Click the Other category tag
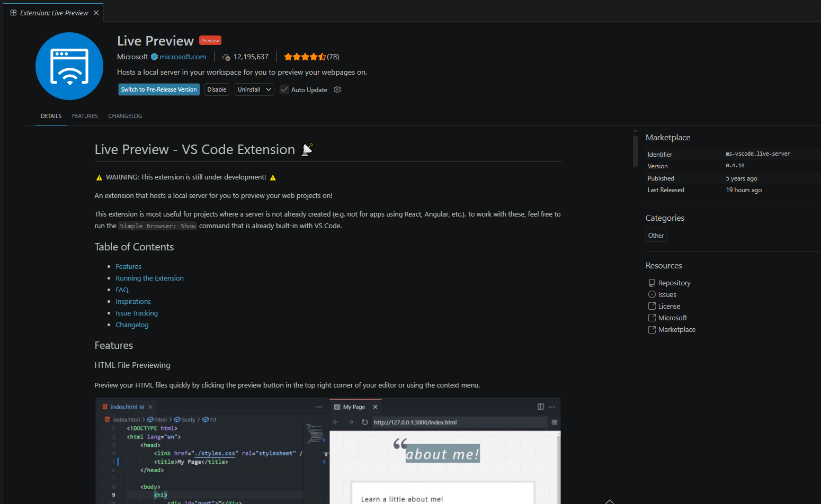 pos(656,235)
